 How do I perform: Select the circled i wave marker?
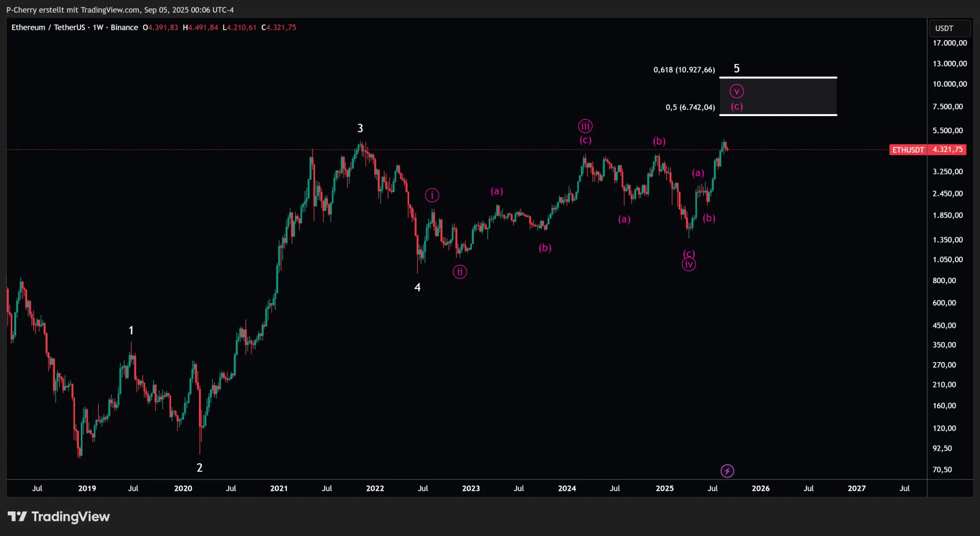click(432, 195)
